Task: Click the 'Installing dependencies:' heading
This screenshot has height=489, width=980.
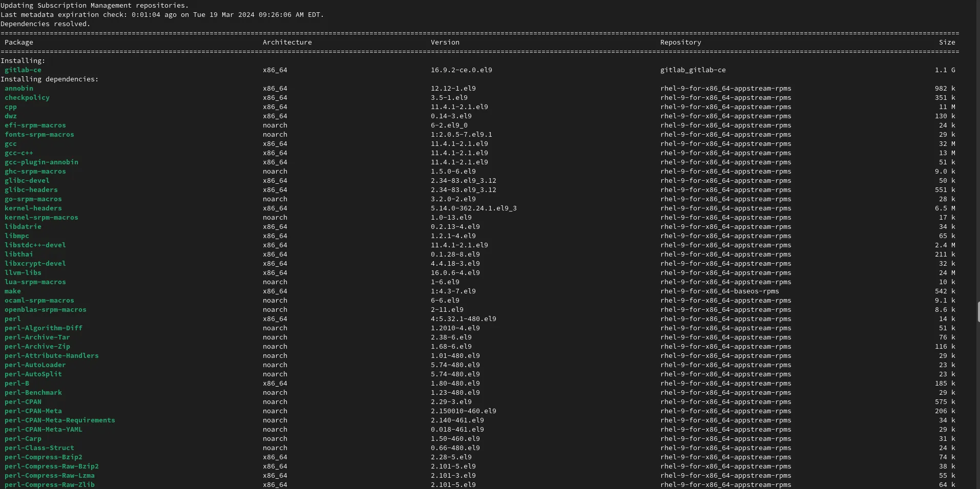Action: tap(50, 79)
